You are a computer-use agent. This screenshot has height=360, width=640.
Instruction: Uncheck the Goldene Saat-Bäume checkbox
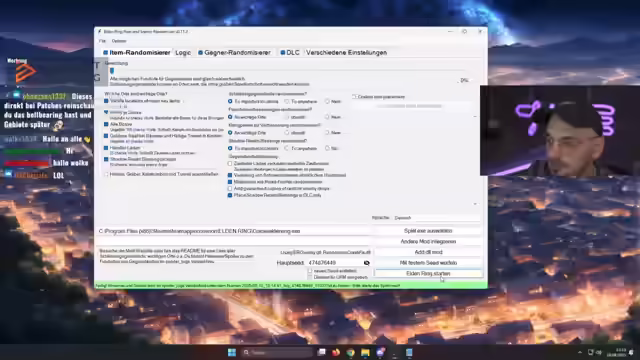[x=106, y=136]
